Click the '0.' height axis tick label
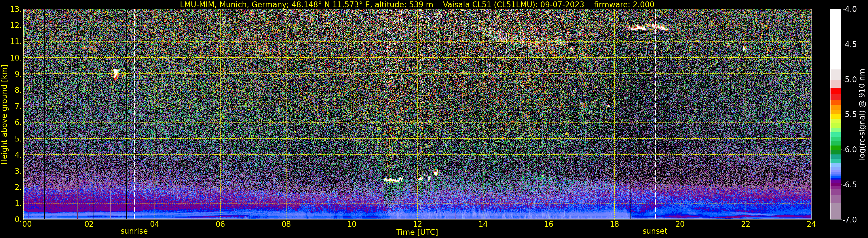The width and height of the screenshot is (868, 238). tap(18, 220)
